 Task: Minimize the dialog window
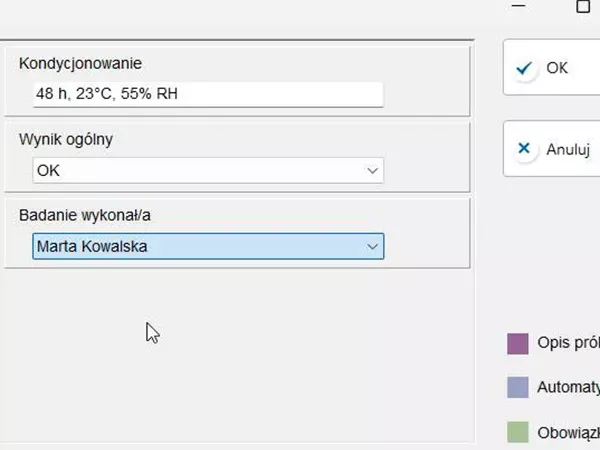[x=518, y=6]
